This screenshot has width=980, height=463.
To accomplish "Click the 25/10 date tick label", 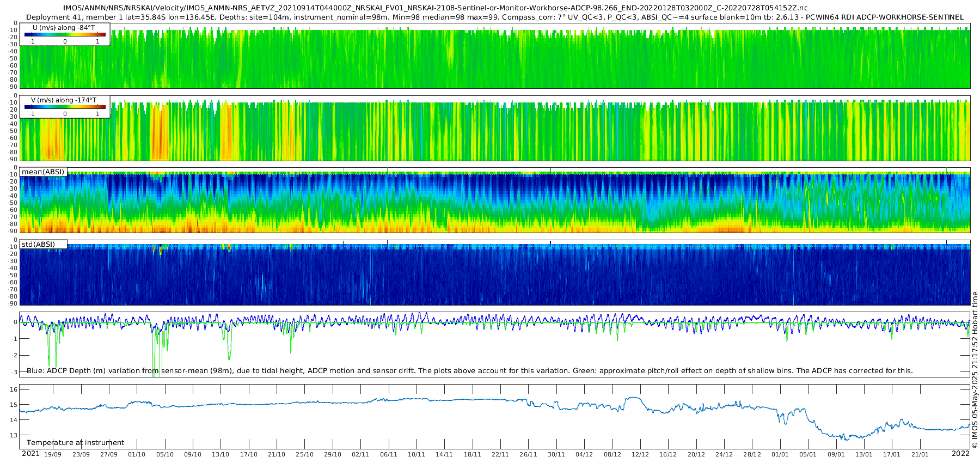I will tap(304, 454).
